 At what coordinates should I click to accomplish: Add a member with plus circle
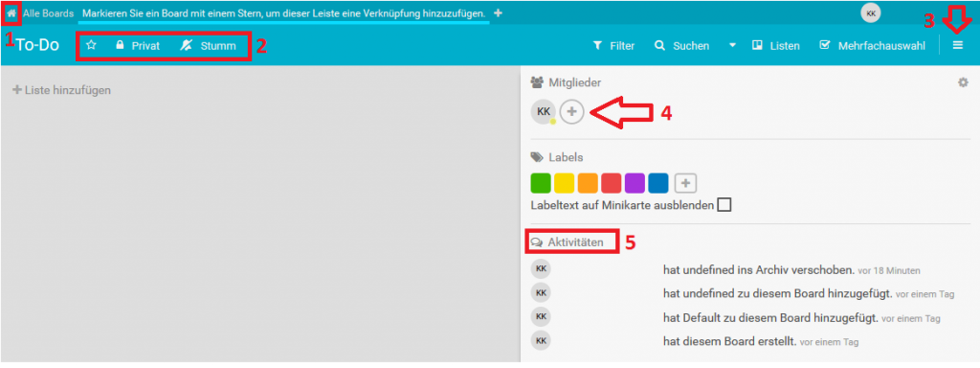click(x=572, y=112)
